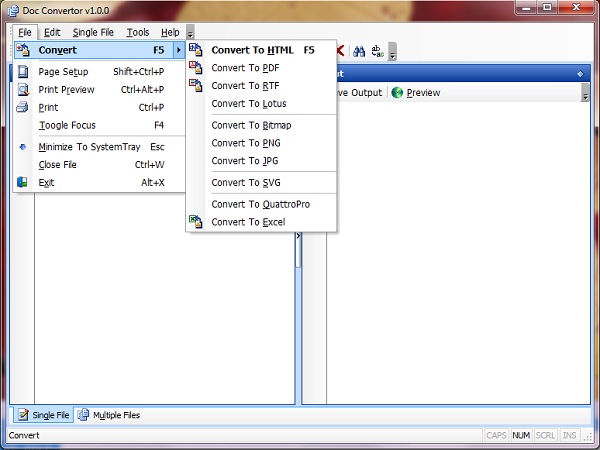
Task: Select Convert To QuattroPro
Action: pos(261,204)
